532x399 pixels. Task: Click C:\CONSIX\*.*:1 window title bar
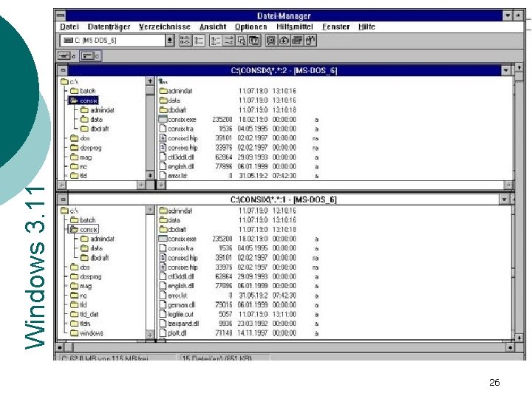283,199
